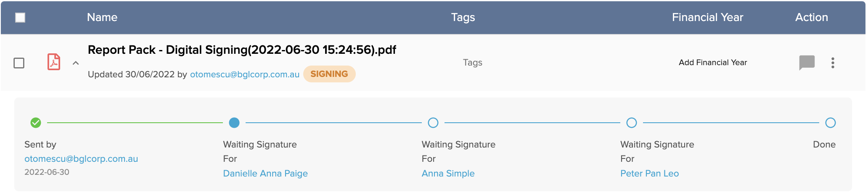Open Danielle Anna Paige signer link

pos(265,173)
